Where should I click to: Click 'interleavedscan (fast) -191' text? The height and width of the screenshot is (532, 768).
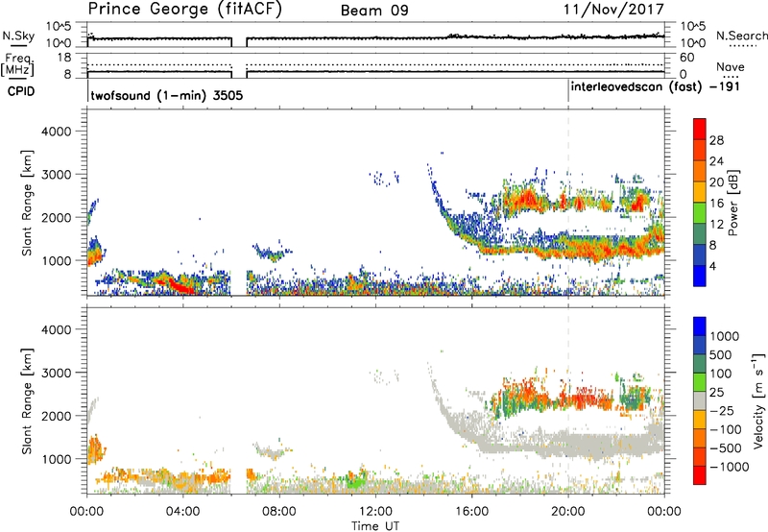(656, 86)
